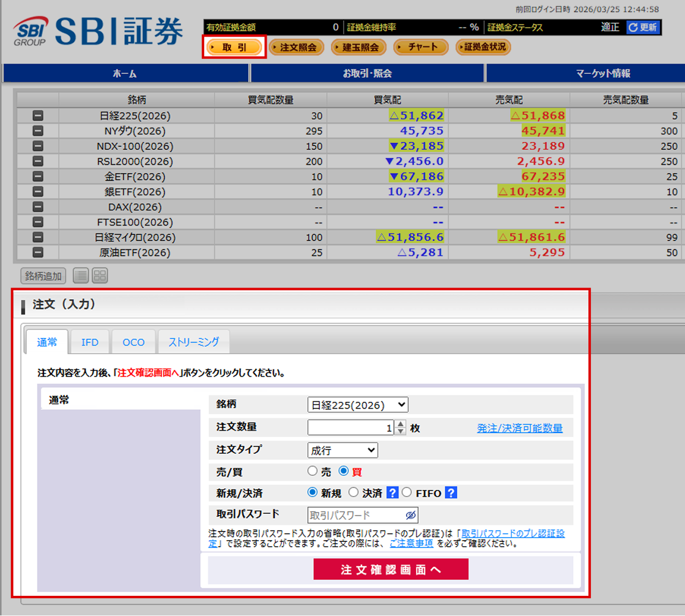Click the minus icon beside 原油ETF(2026)

point(38,253)
